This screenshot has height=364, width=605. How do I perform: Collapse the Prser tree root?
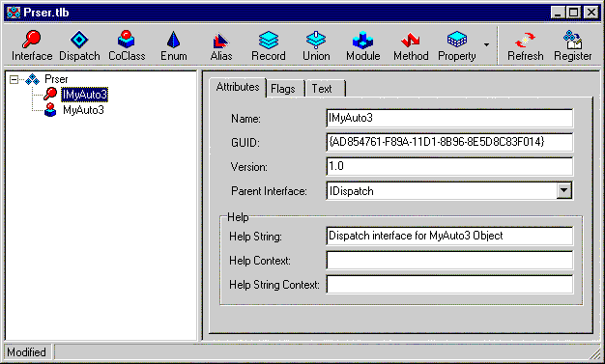coord(14,79)
